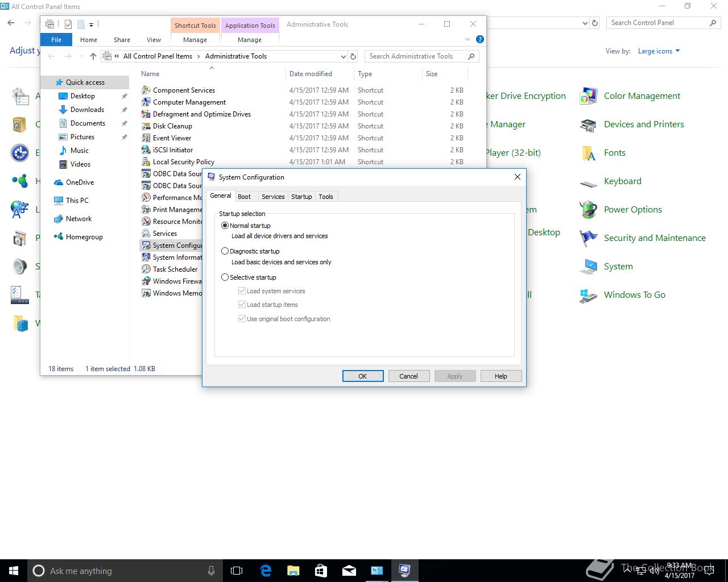This screenshot has height=582, width=728.
Task: Toggle Load startup items checkbox
Action: (242, 305)
